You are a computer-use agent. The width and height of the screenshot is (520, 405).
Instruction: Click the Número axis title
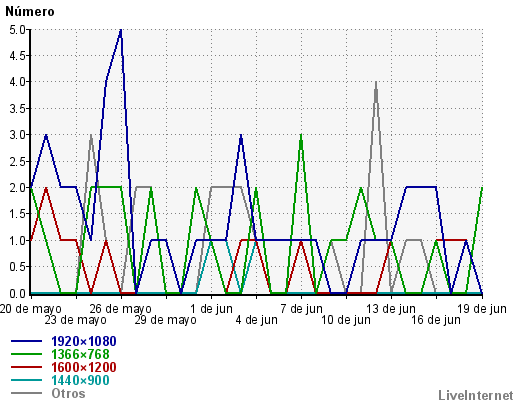30,11
